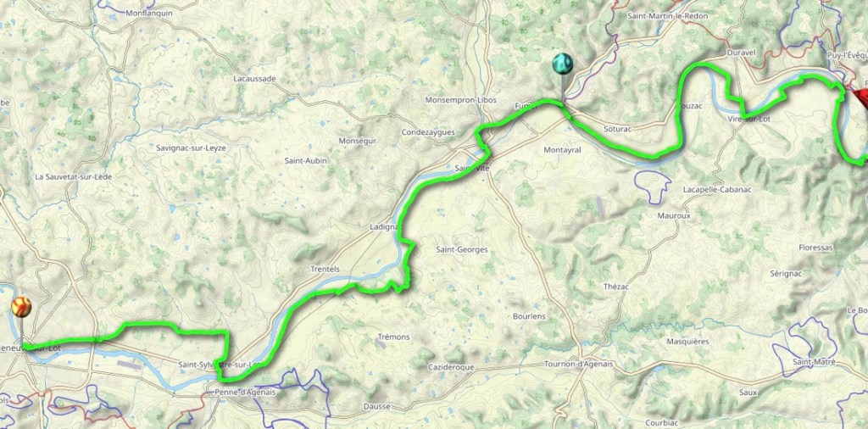Select La Sauvetat-sur-Lède place name
This screenshot has height=429, width=868.
tap(74, 177)
